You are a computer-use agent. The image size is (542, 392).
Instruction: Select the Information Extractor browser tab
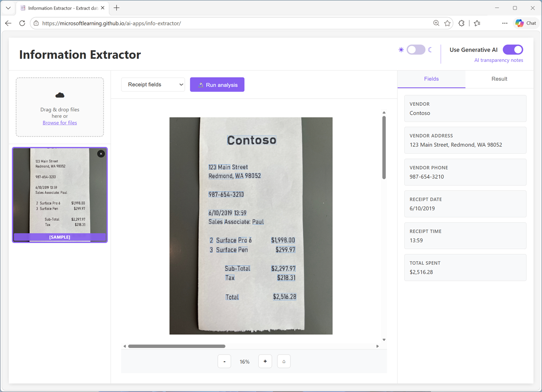pyautogui.click(x=62, y=8)
